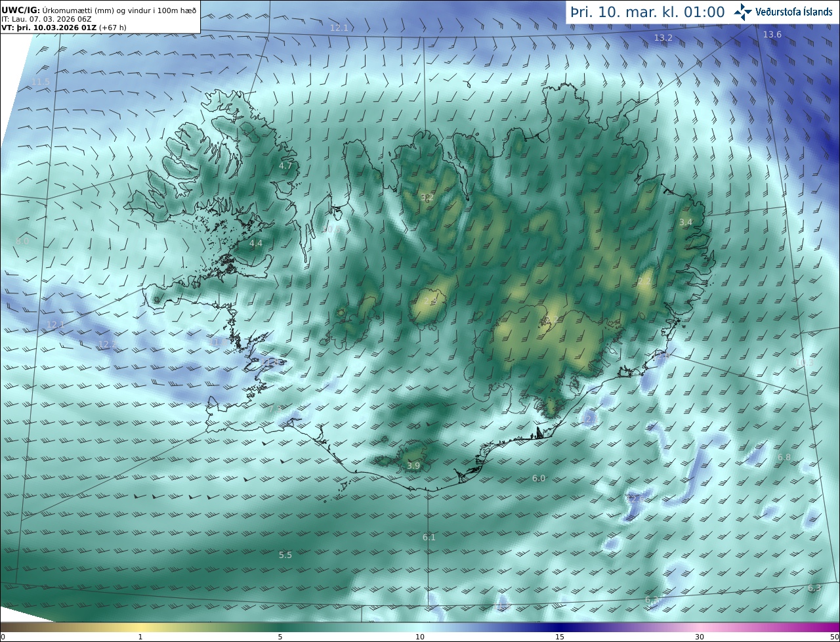Screen dimensions: 840x642
Task: Click the dark blue color at scale value 15
Action: click(559, 628)
